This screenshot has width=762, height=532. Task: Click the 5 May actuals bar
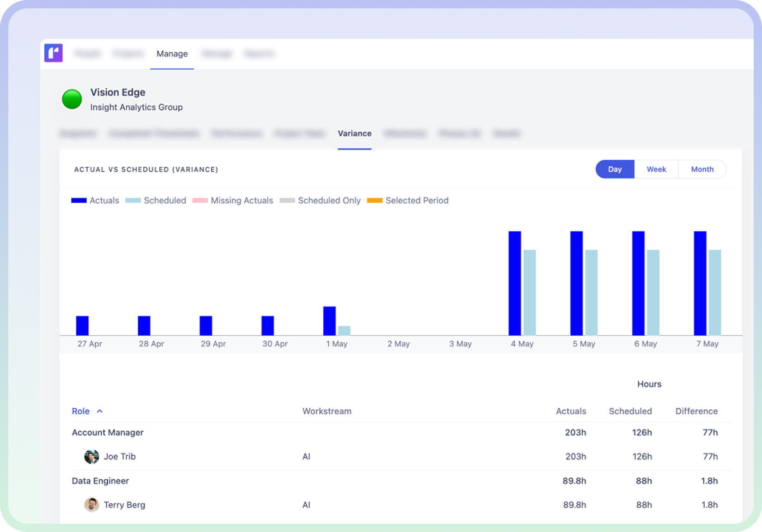576,283
